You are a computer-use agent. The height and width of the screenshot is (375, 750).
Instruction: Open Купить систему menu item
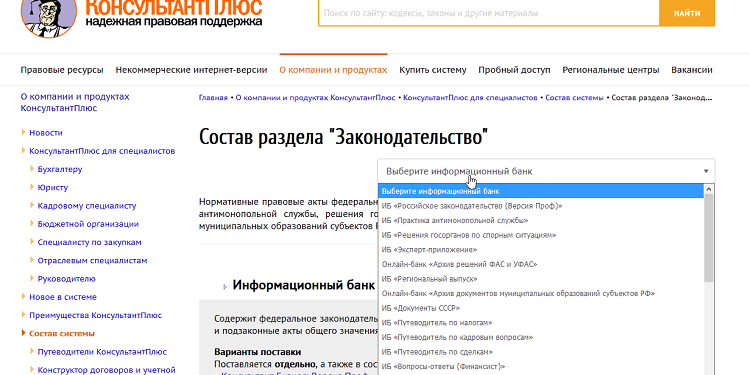(x=433, y=70)
